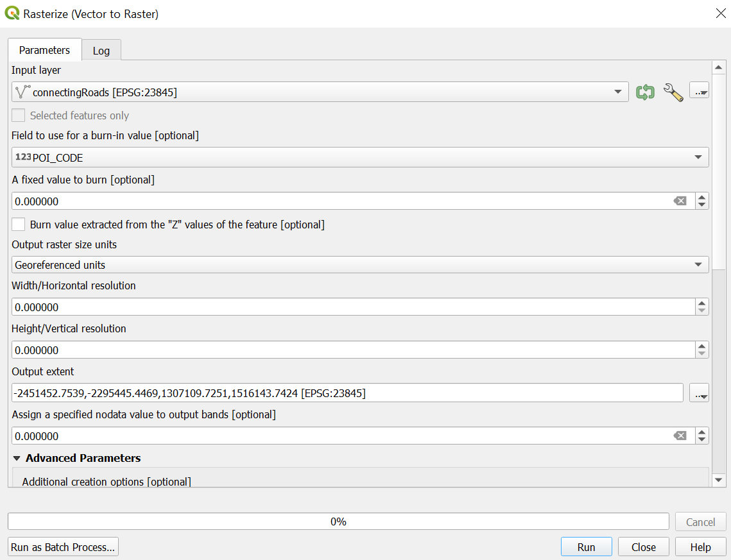731x560 pixels.
Task: Toggle the Selected features only checkbox
Action: click(x=19, y=115)
